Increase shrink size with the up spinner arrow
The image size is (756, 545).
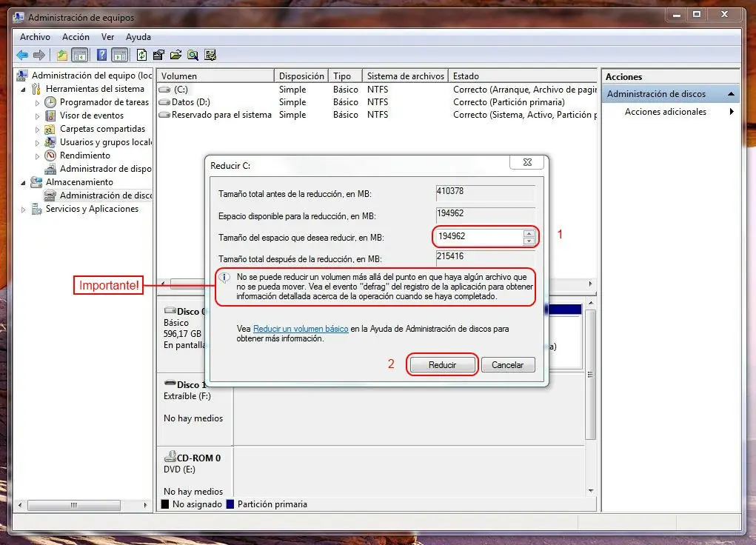[529, 233]
